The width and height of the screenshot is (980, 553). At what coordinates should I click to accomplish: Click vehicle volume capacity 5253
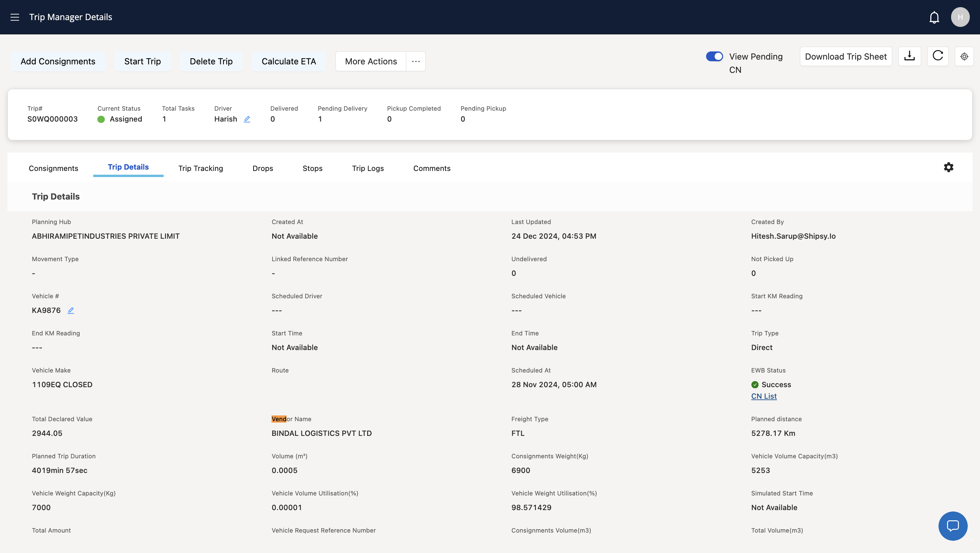[x=761, y=470]
